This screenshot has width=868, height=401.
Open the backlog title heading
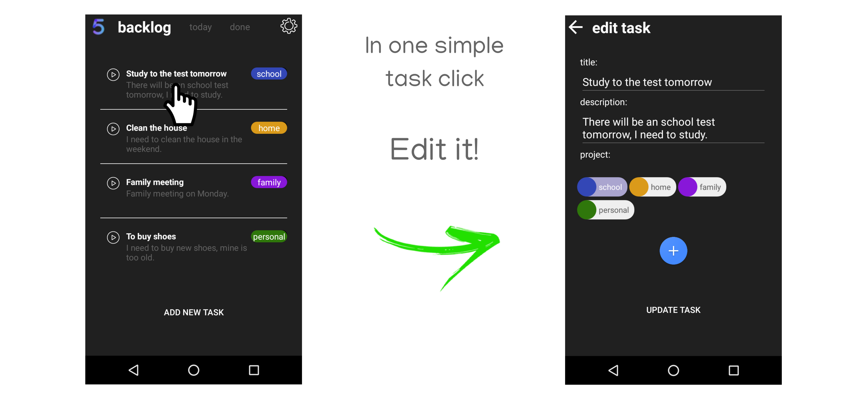144,26
